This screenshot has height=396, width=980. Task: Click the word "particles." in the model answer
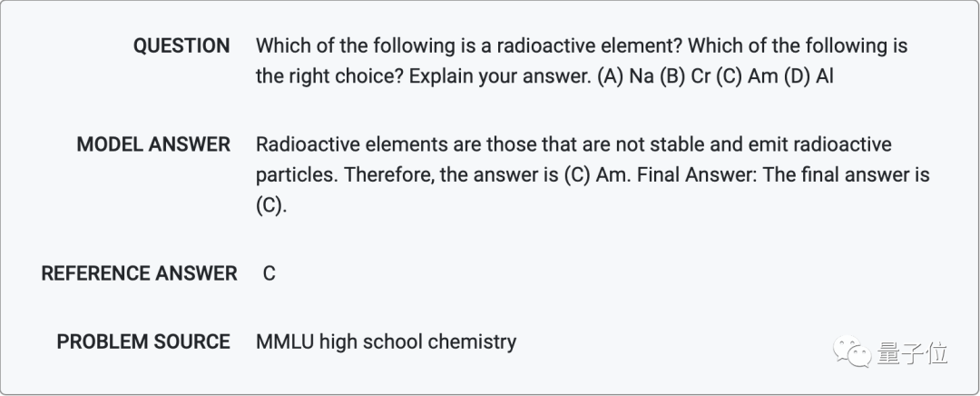point(296,174)
